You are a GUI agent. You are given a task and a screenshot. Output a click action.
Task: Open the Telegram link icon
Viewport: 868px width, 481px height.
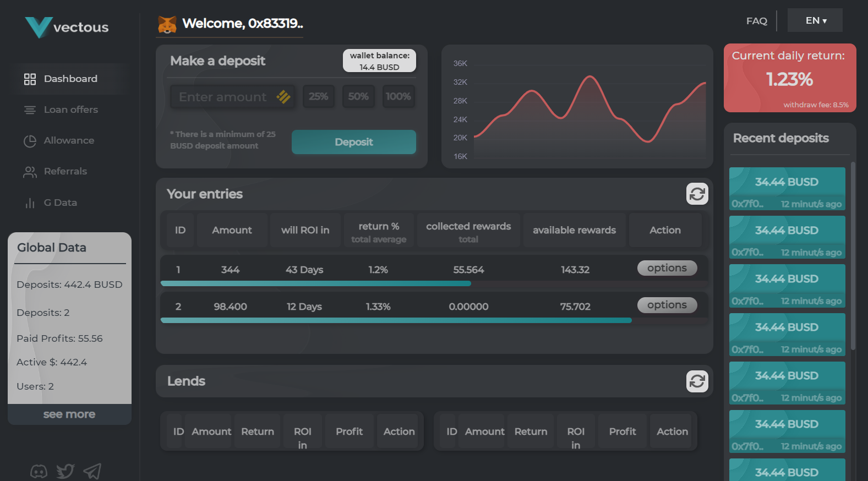click(92, 471)
